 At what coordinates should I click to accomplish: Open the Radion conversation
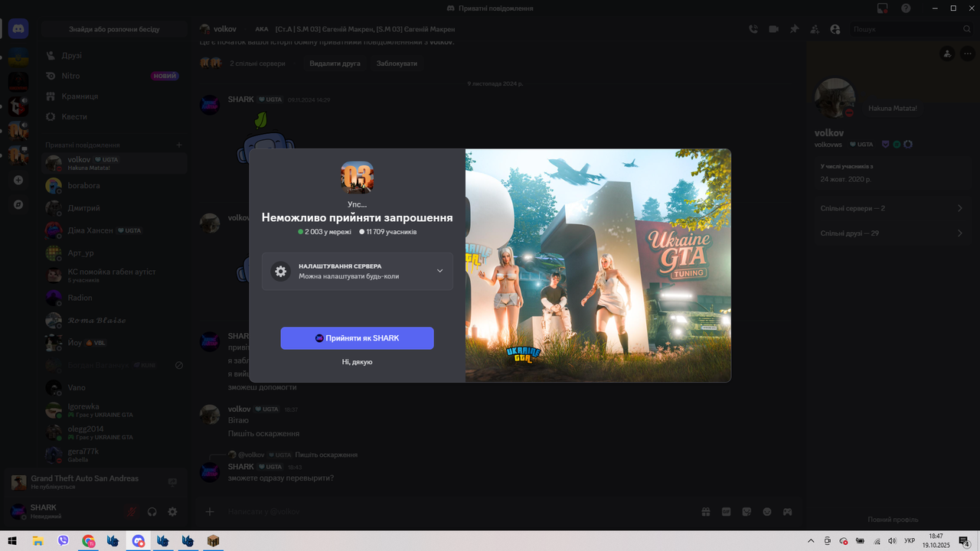coord(114,298)
